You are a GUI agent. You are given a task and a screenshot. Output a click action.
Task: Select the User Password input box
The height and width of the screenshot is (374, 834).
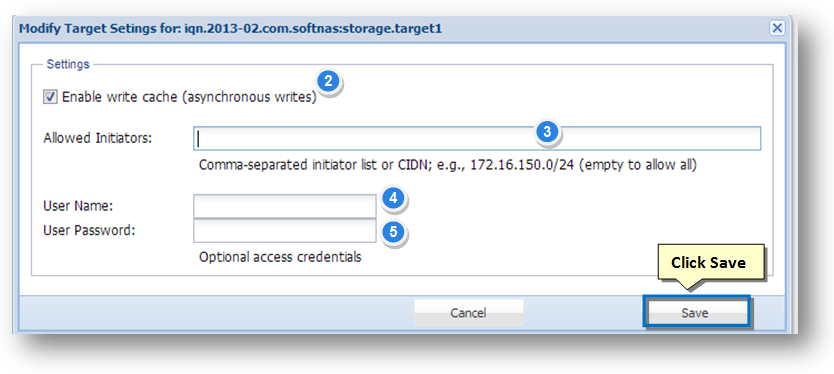[285, 231]
